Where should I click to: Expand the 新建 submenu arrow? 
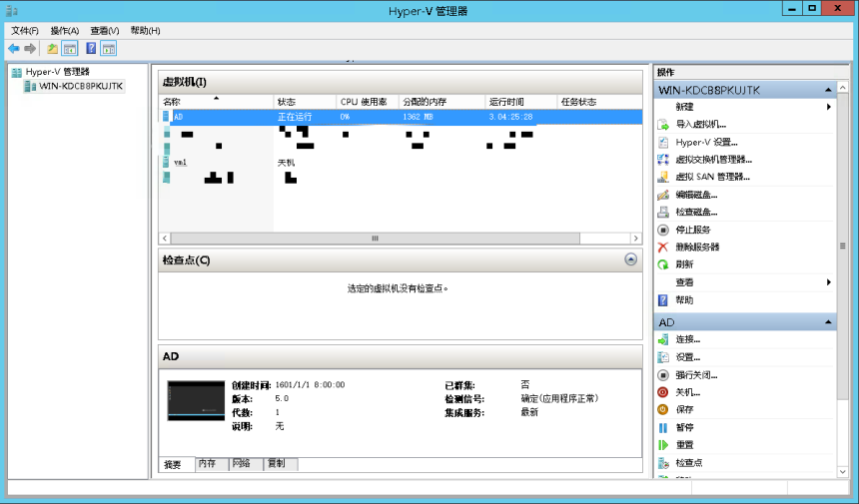pyautogui.click(x=829, y=107)
